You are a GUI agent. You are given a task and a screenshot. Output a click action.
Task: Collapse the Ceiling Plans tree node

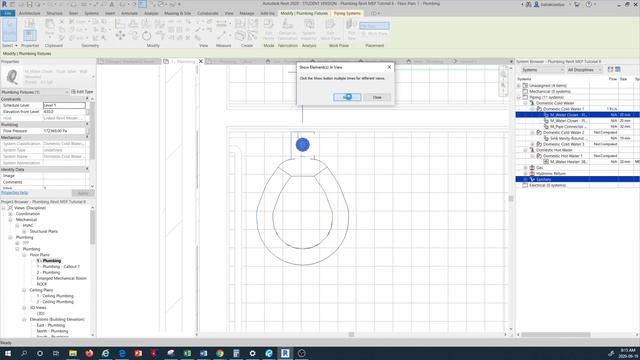pos(24,290)
